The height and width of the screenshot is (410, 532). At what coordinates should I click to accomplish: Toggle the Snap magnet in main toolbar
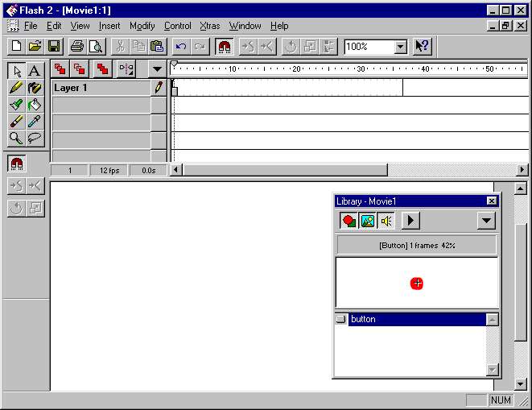click(224, 47)
